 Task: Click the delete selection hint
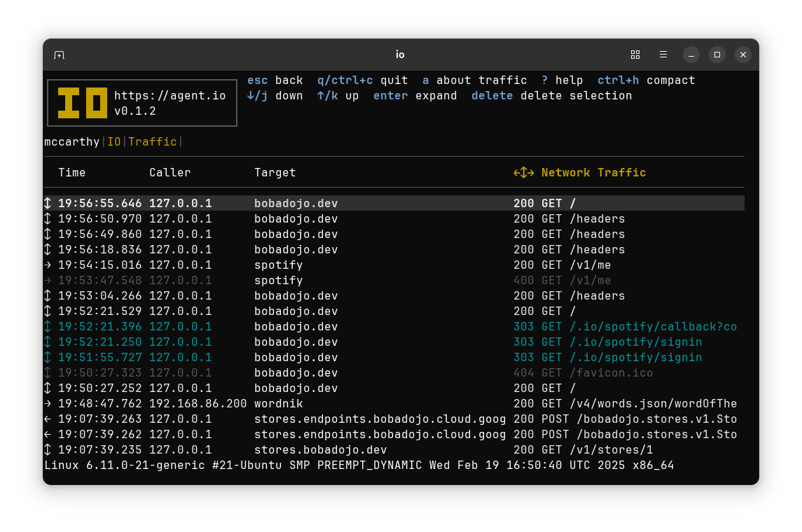tap(551, 96)
